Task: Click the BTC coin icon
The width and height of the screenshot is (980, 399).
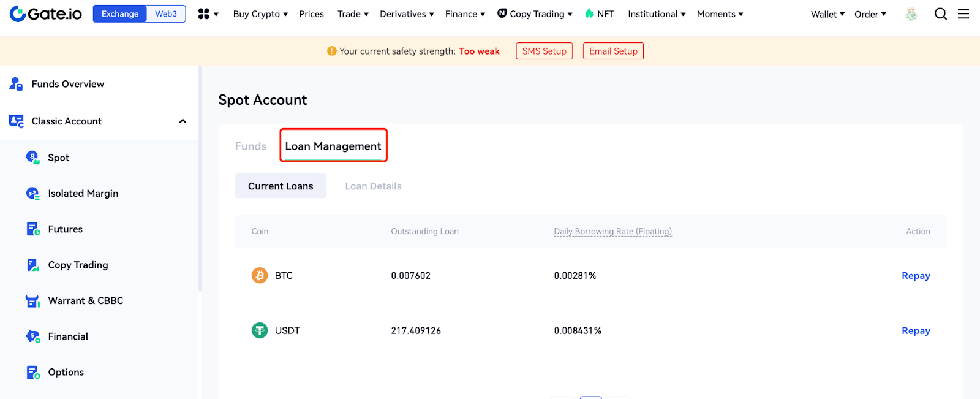Action: [x=260, y=276]
